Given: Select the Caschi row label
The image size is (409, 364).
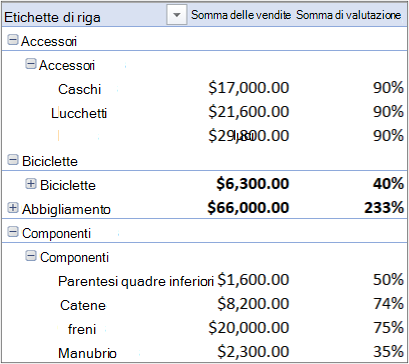Looking at the screenshot, I should pyautogui.click(x=79, y=89).
